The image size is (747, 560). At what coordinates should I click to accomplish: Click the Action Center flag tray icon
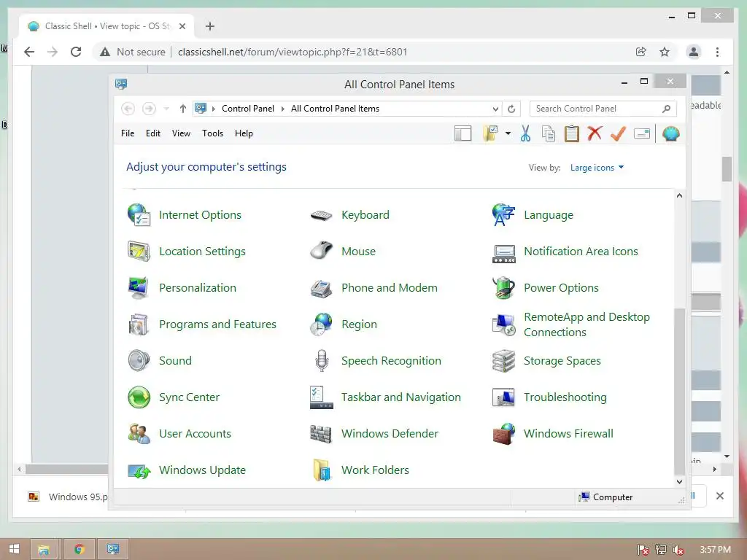(643, 550)
